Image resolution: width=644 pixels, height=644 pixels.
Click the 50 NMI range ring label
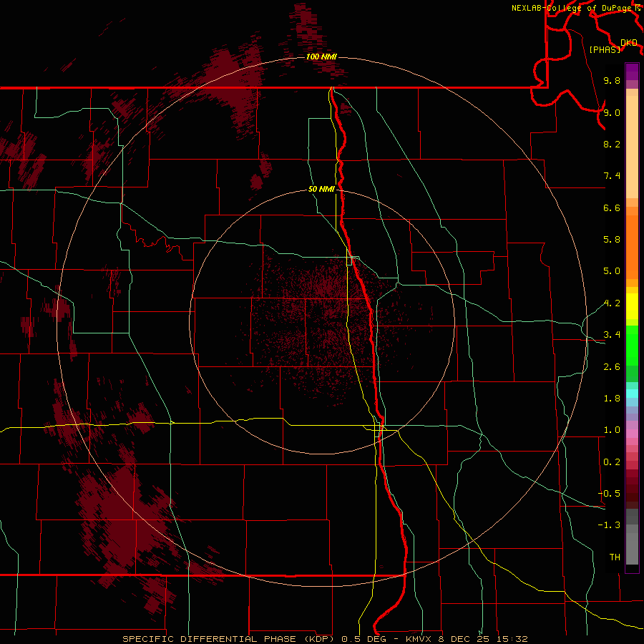pyautogui.click(x=321, y=190)
